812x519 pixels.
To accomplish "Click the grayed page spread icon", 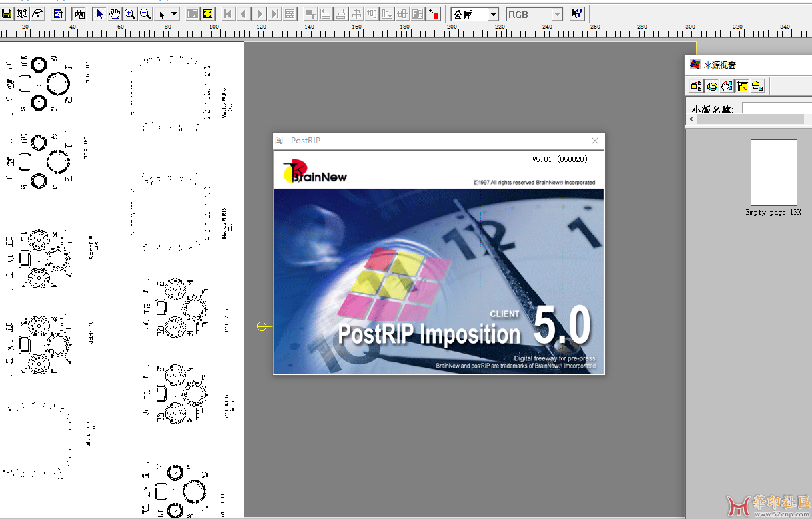I will point(193,13).
